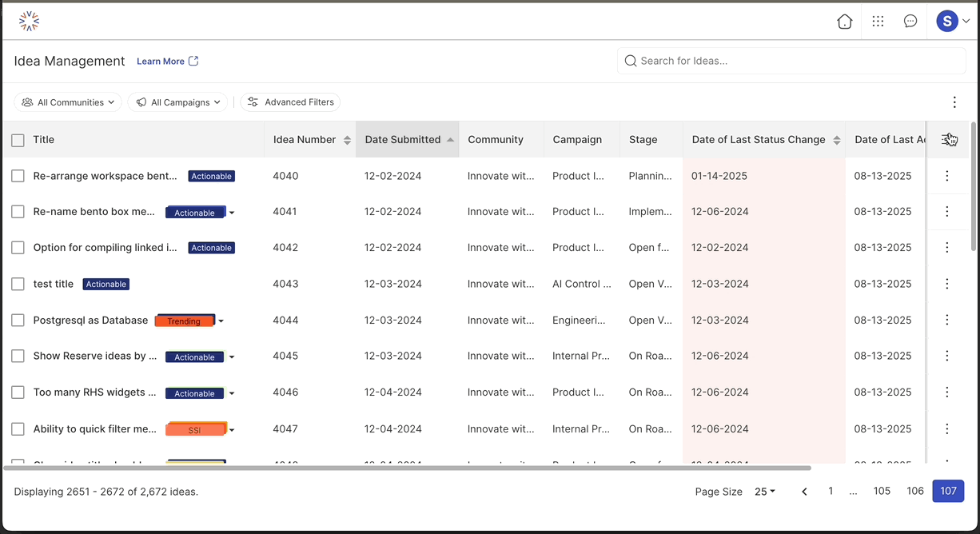Click the horizontal scrollbar under the table

tap(408, 468)
